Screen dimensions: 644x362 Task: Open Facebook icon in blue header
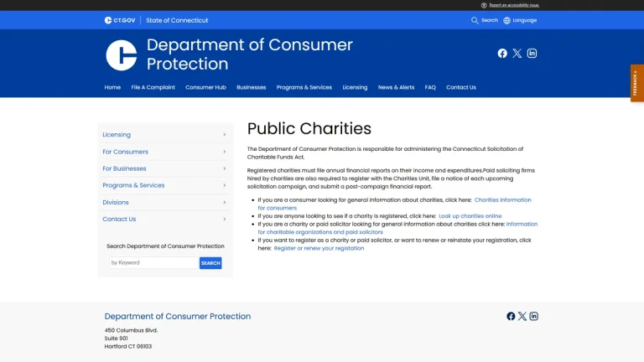pyautogui.click(x=502, y=54)
